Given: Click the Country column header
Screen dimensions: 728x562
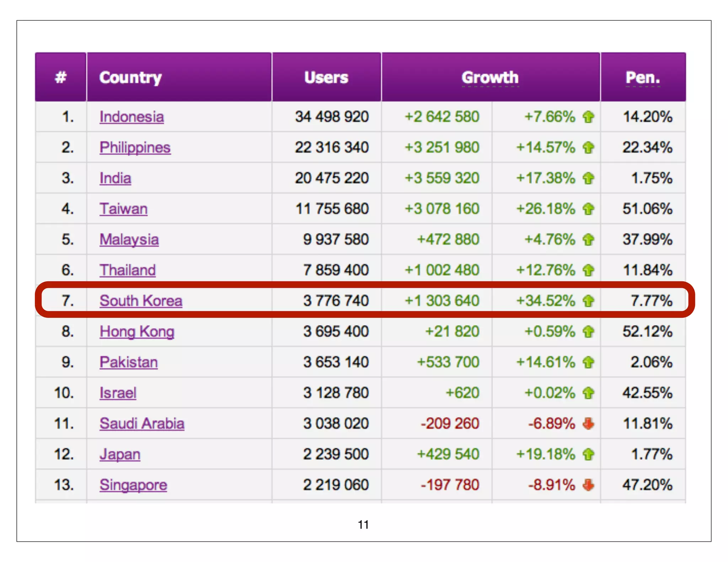Looking at the screenshot, I should 130,77.
